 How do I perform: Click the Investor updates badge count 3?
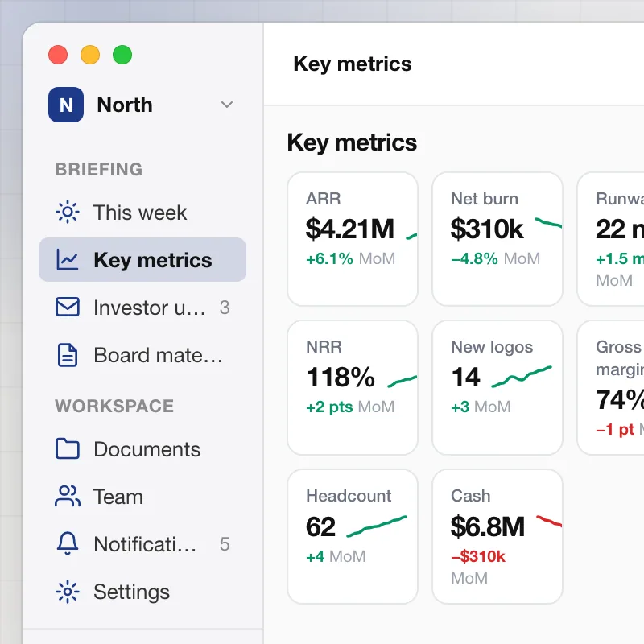click(225, 308)
